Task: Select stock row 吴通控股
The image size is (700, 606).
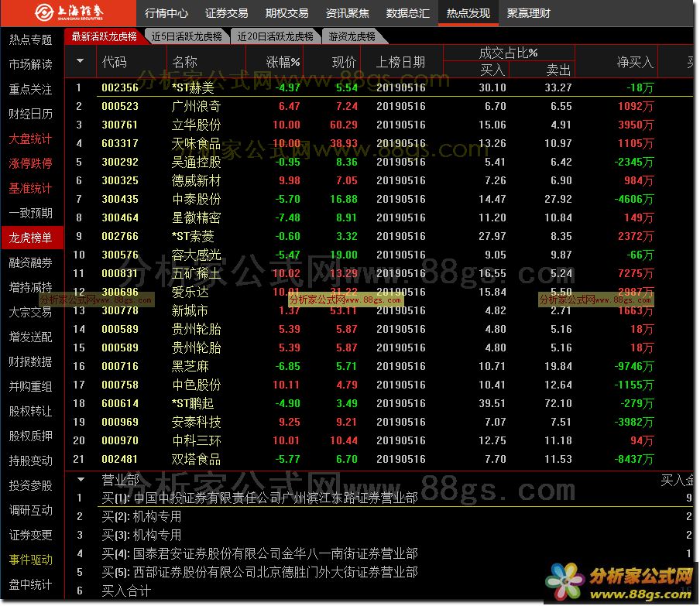Action: click(379, 162)
